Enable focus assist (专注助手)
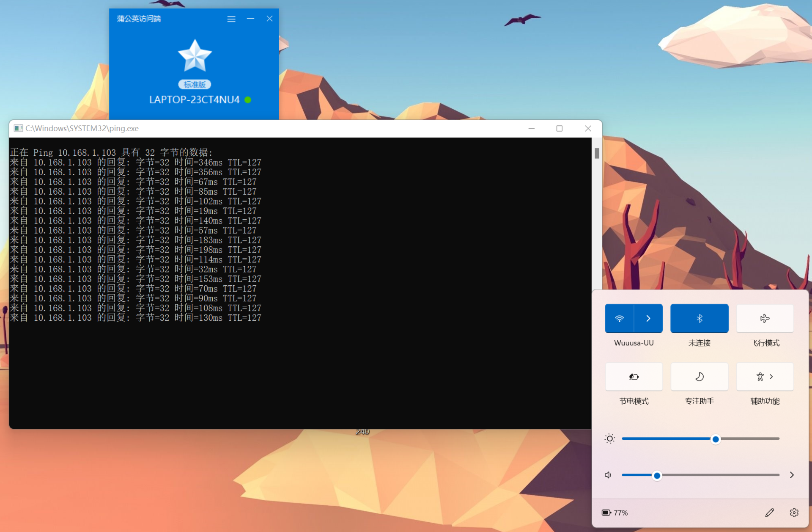The image size is (812, 532). click(699, 377)
